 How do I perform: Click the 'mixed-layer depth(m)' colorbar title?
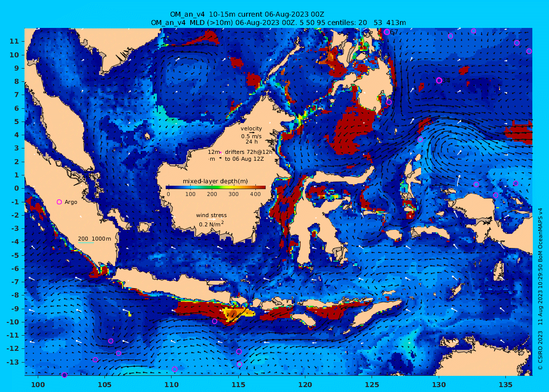coord(215,181)
